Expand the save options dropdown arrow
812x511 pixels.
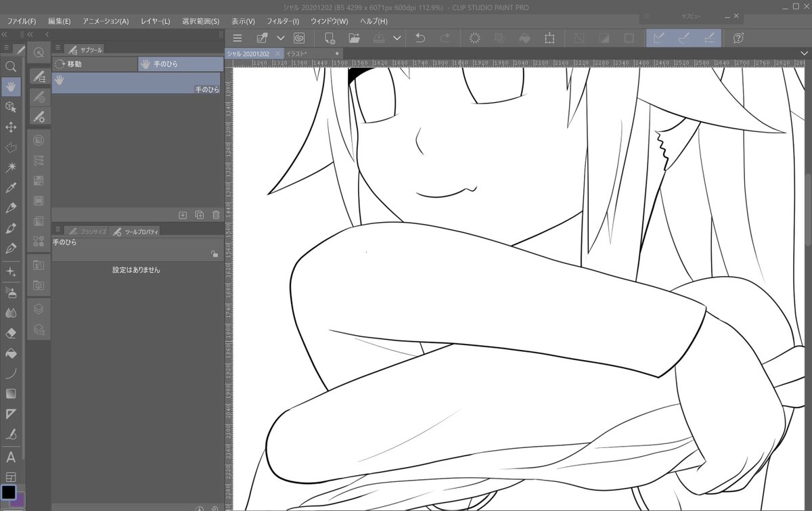click(397, 38)
